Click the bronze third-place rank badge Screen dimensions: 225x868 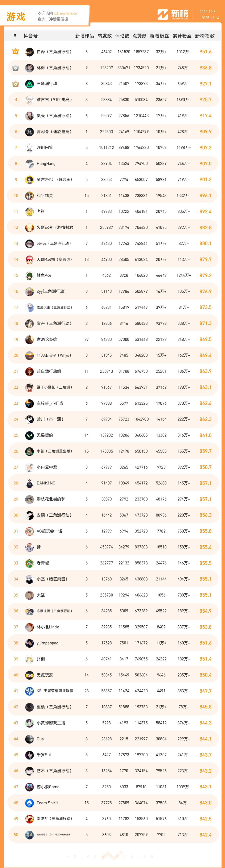15,84
